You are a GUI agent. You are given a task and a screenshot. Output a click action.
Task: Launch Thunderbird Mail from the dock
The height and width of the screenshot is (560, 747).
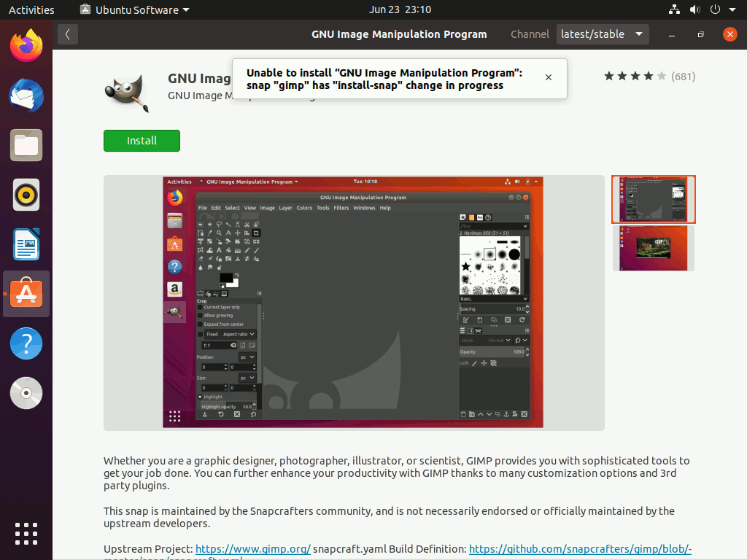(26, 96)
